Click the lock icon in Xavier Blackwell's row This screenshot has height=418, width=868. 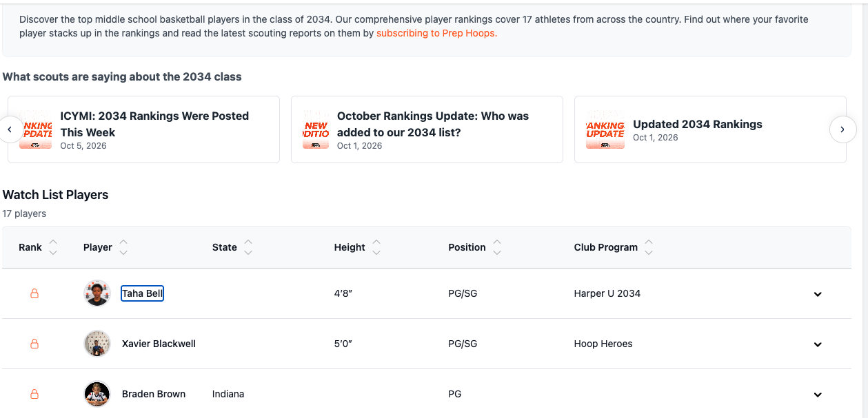tap(34, 344)
